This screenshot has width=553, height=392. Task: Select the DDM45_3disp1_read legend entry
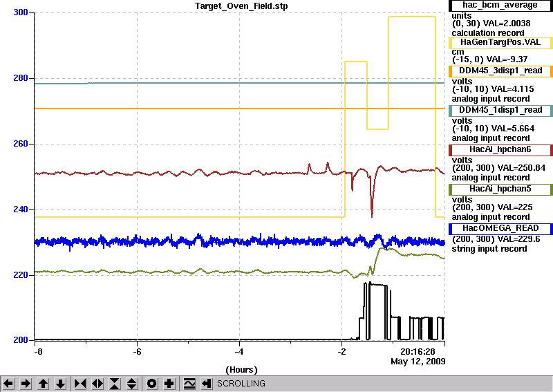[500, 71]
